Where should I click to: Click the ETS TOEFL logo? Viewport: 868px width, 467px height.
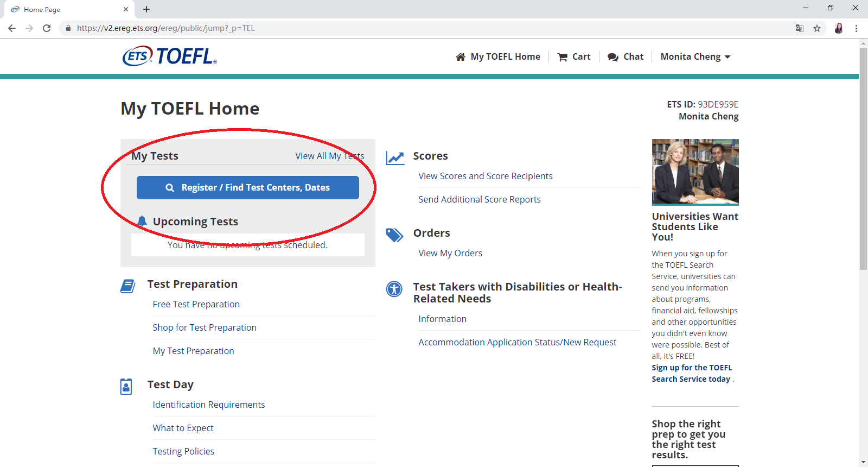pyautogui.click(x=170, y=56)
